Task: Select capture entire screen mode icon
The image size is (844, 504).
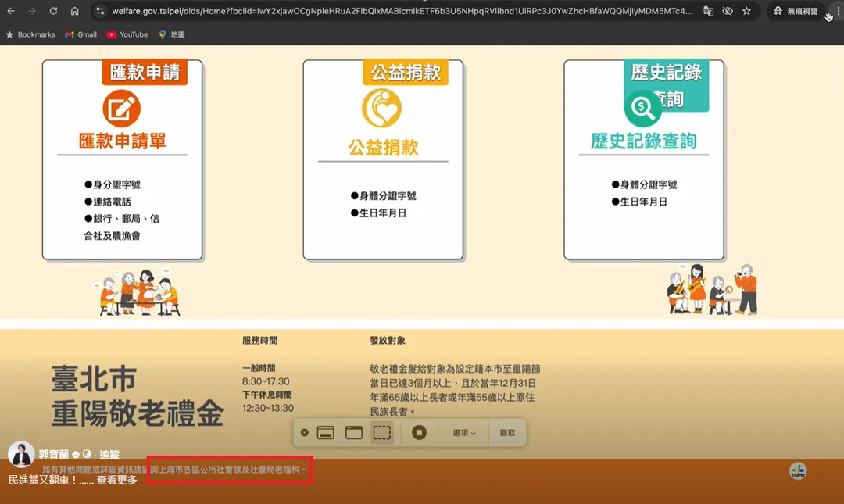Action: click(326, 432)
